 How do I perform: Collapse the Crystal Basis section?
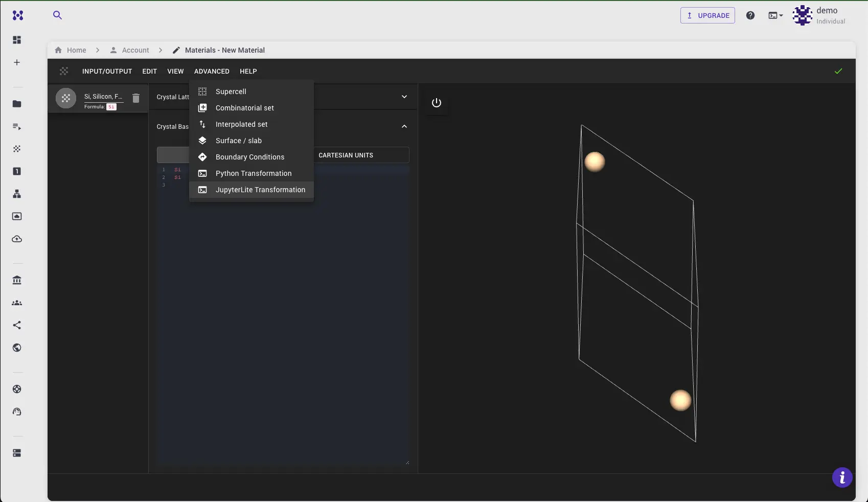[x=404, y=126]
